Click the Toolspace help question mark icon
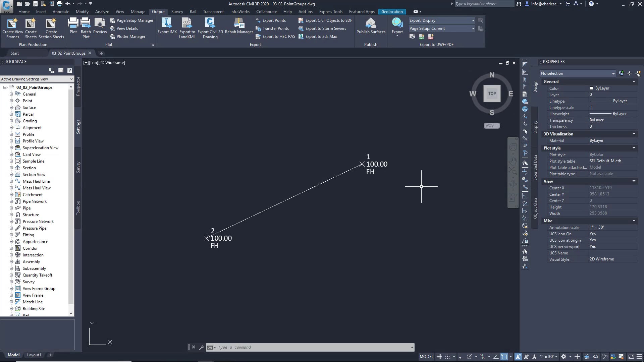Image resolution: width=644 pixels, height=362 pixels. (69, 70)
